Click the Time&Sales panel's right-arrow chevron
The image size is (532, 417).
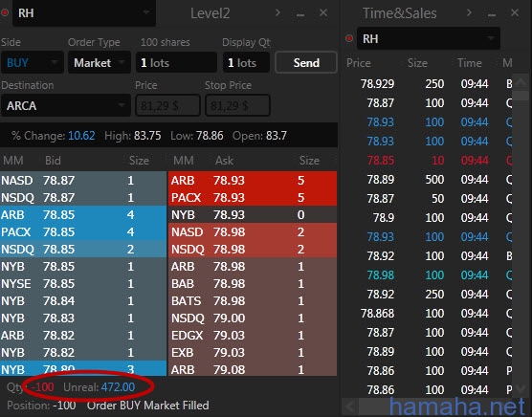(x=469, y=12)
